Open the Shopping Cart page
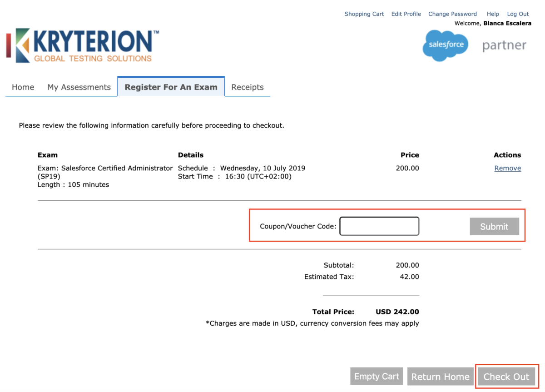Screen dimensions: 545x392 (x=364, y=14)
